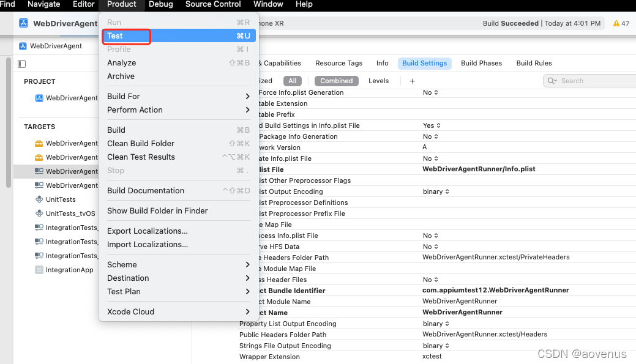
Task: Toggle the sidebar panel icon
Action: click(22, 64)
